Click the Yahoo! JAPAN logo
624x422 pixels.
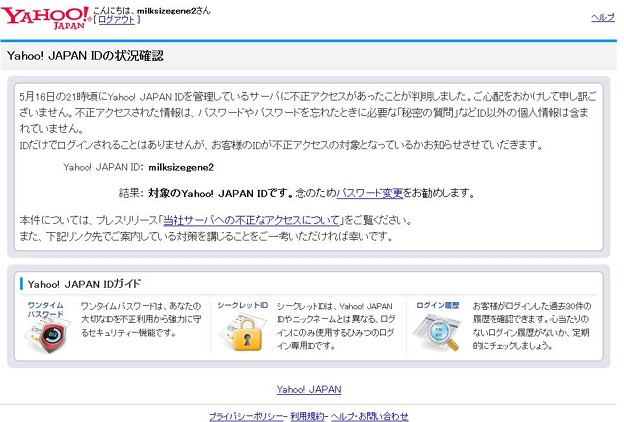(x=46, y=18)
